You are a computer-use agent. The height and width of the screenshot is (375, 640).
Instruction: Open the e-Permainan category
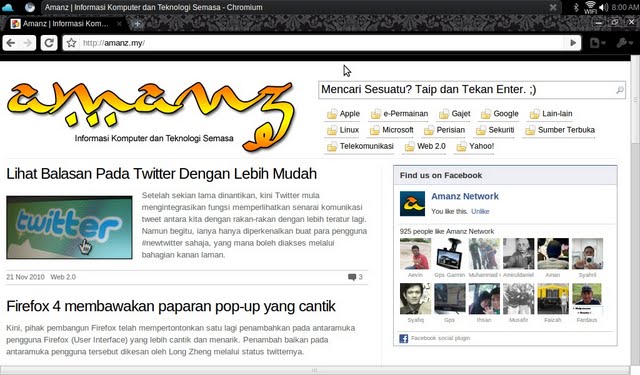[x=399, y=114]
